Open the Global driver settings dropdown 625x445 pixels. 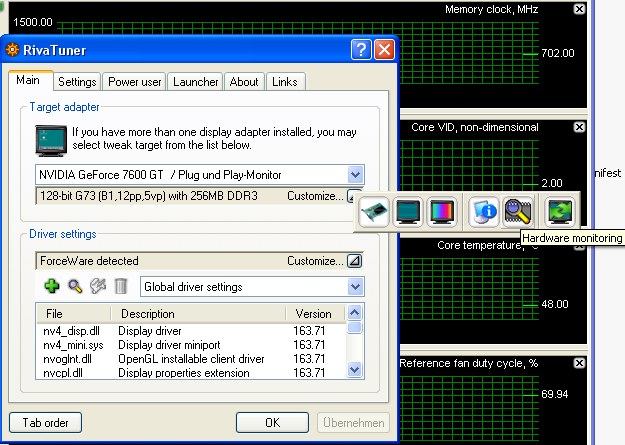[x=355, y=287]
